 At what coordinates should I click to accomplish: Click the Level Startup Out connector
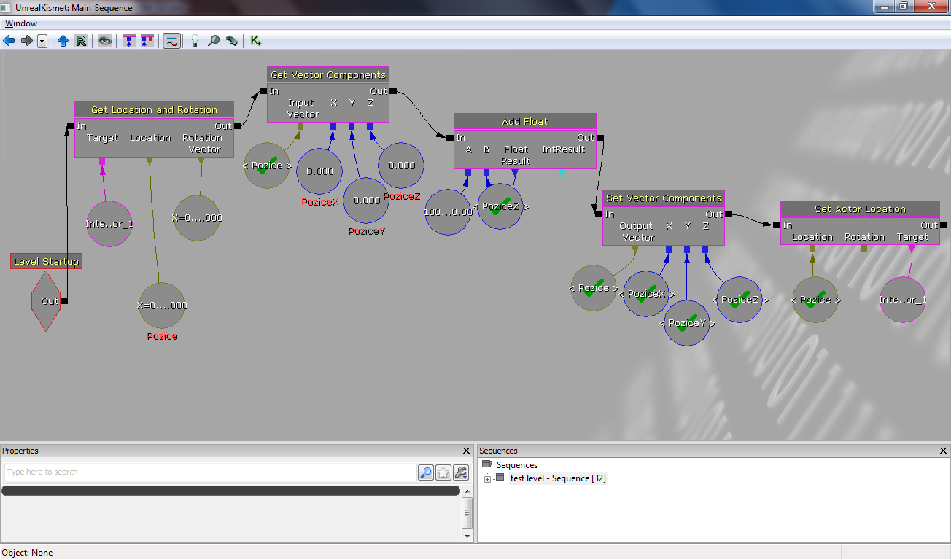coord(64,300)
